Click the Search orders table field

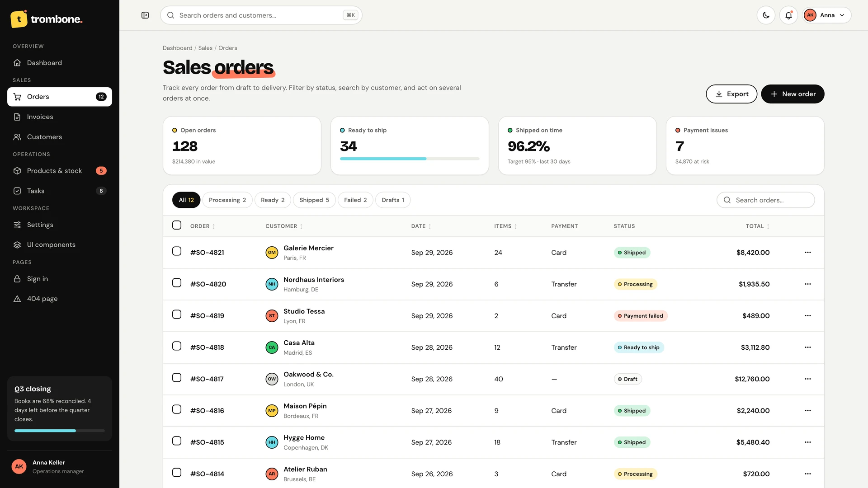766,200
